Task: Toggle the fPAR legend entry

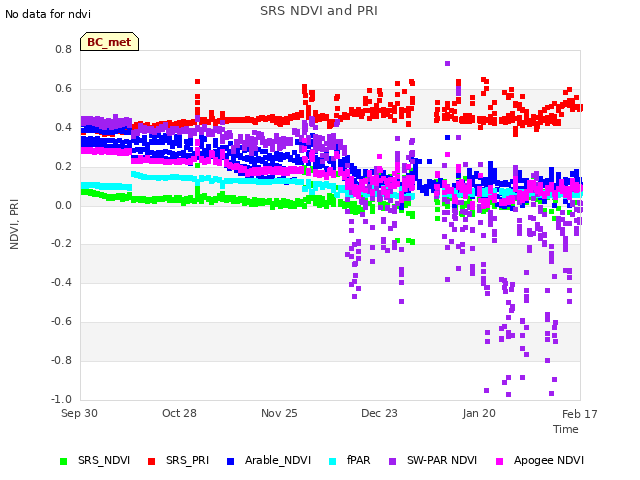Action: [350, 460]
